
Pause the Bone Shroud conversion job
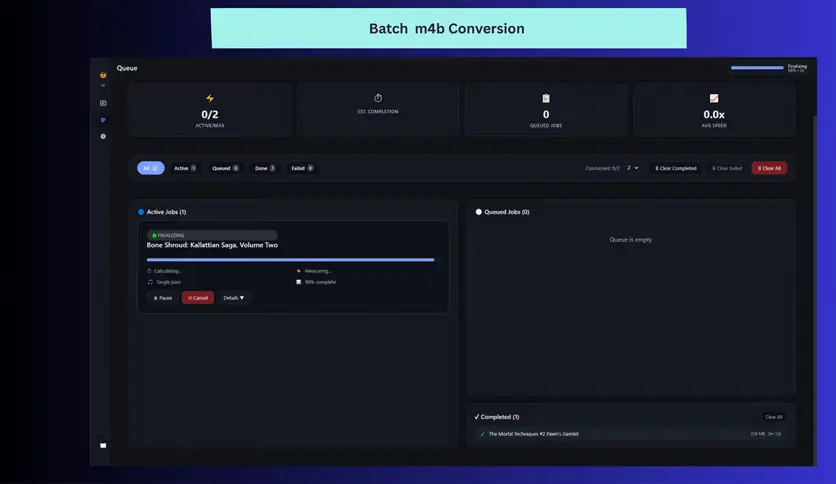[x=163, y=298]
